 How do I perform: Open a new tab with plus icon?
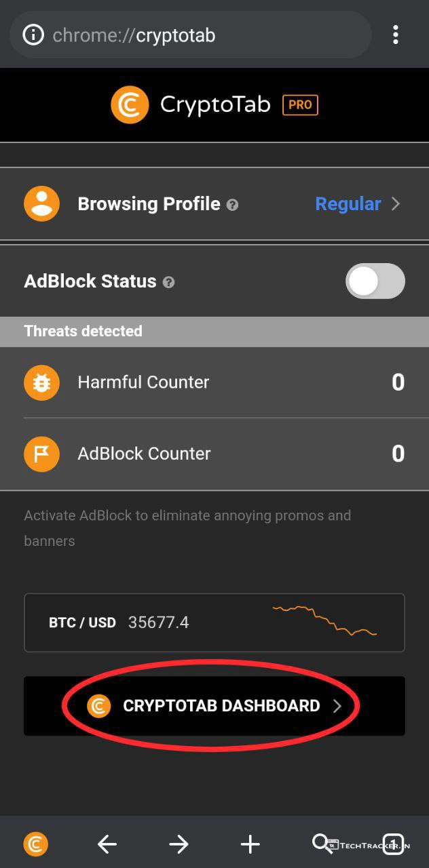250,844
